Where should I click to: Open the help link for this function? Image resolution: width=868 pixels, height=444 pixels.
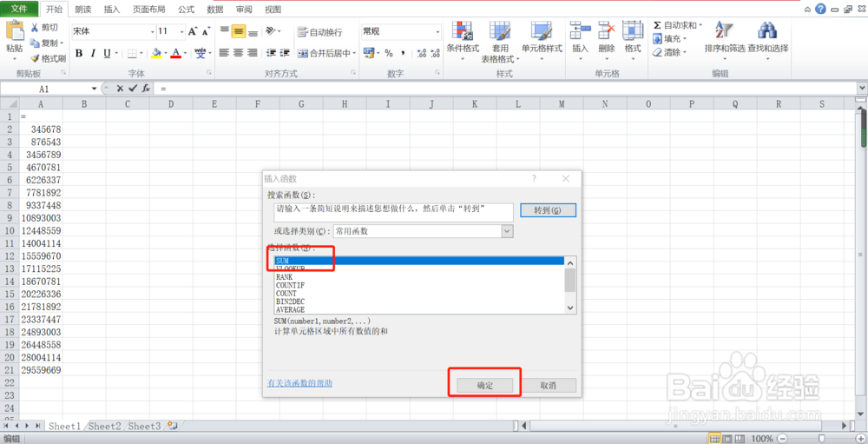pos(299,383)
